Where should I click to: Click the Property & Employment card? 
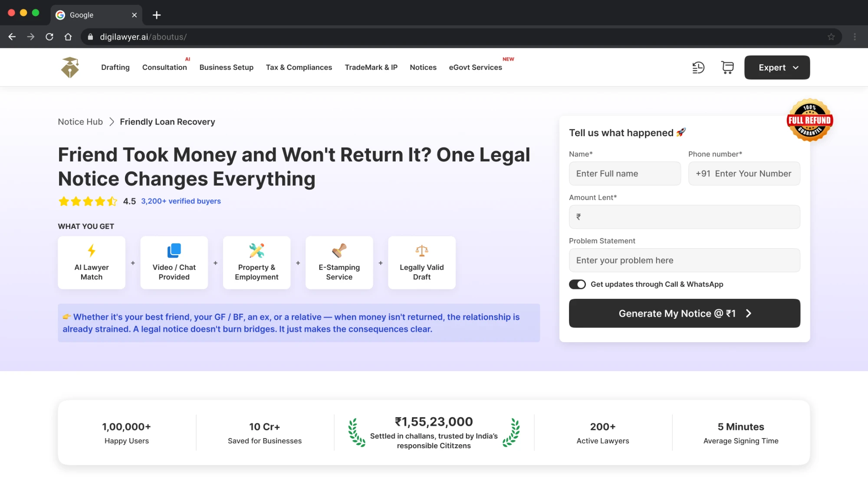256,262
